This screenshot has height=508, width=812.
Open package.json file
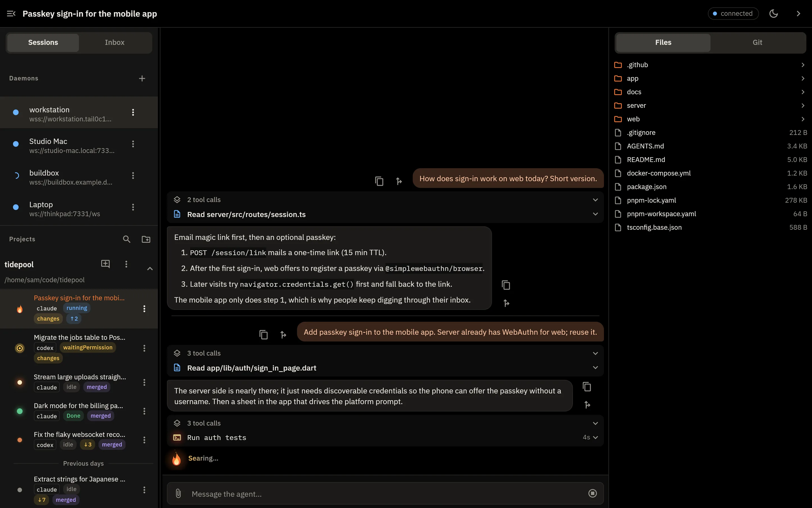click(x=710, y=187)
